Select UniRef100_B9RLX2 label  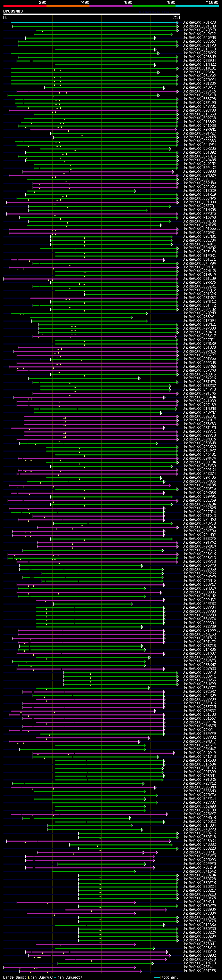(199, 168)
